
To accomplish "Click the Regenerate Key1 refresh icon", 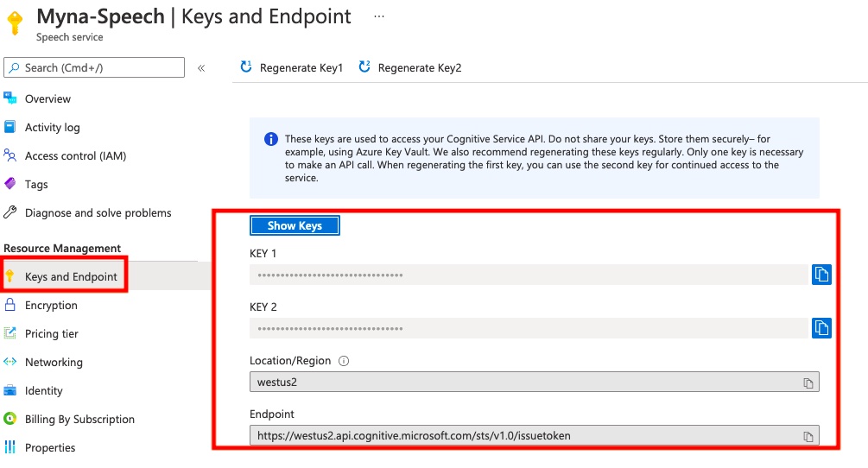I will (x=246, y=67).
